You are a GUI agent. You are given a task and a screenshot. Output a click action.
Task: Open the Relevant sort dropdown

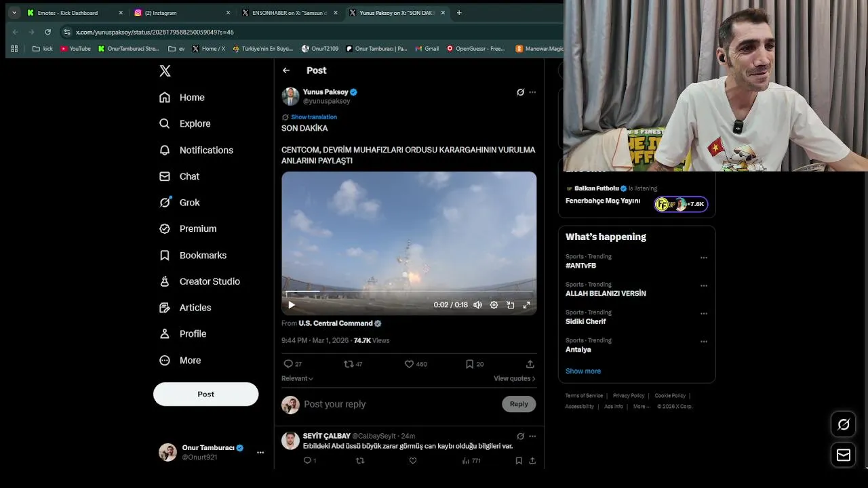(x=297, y=378)
